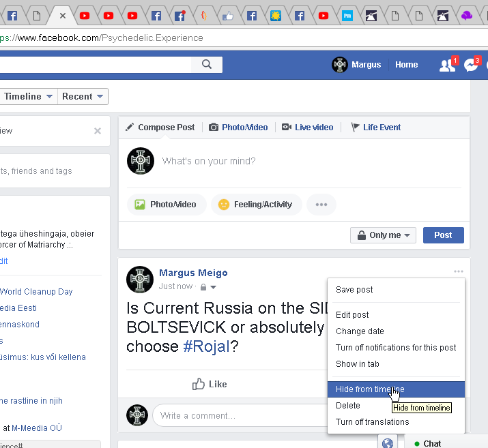Open the Only me privacy dropdown

click(383, 235)
